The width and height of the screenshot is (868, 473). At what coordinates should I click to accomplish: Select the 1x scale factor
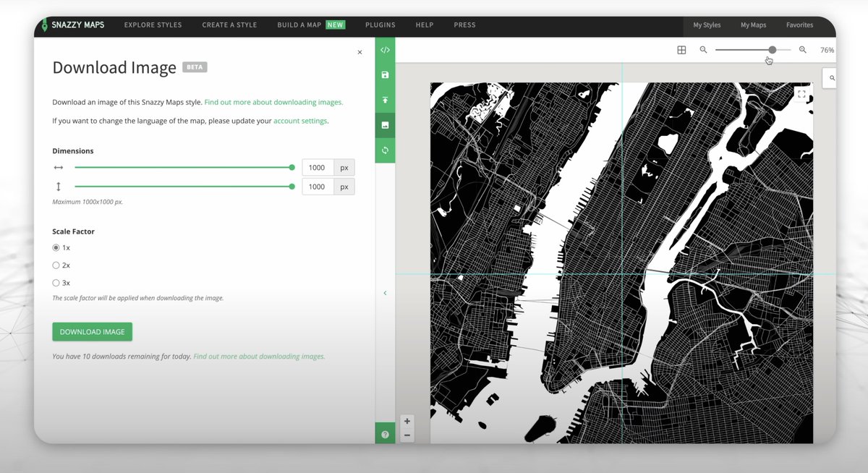coord(56,247)
